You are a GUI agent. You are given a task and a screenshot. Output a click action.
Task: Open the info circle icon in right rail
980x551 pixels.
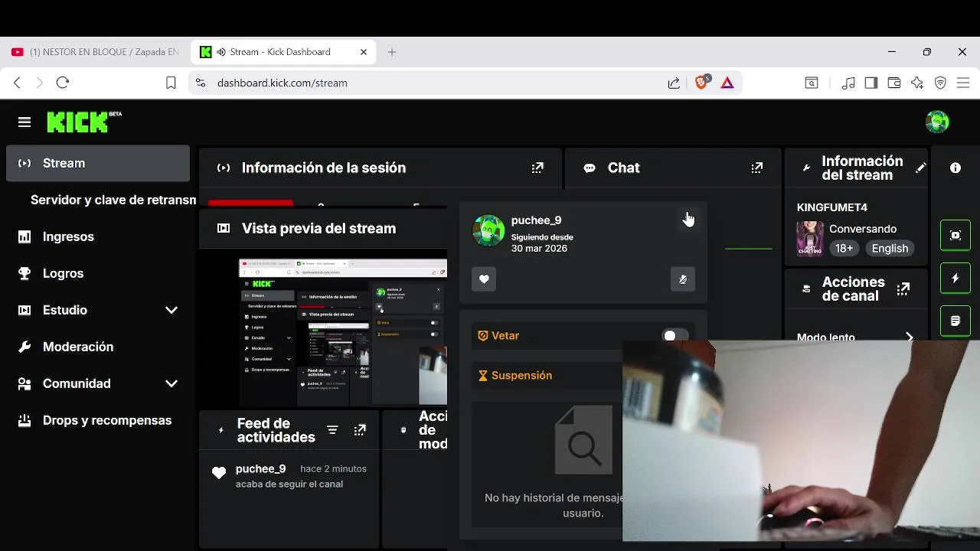[955, 168]
